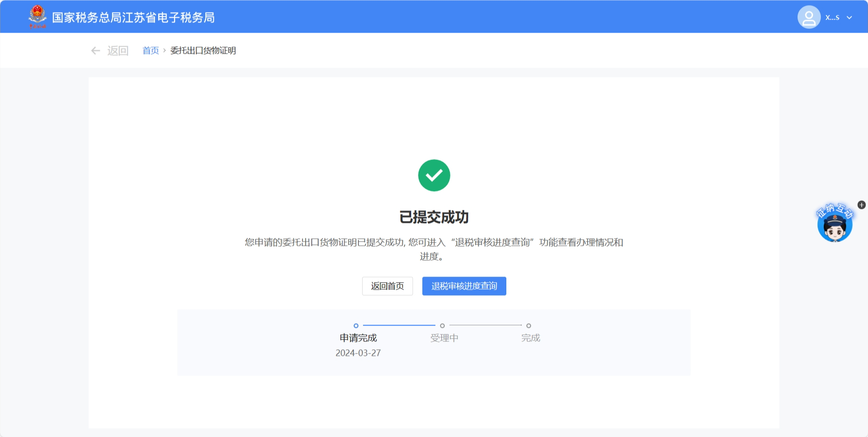Click the X...S username label

pyautogui.click(x=832, y=18)
